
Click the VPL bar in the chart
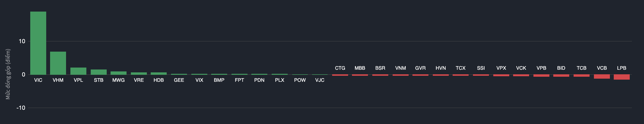pos(78,71)
